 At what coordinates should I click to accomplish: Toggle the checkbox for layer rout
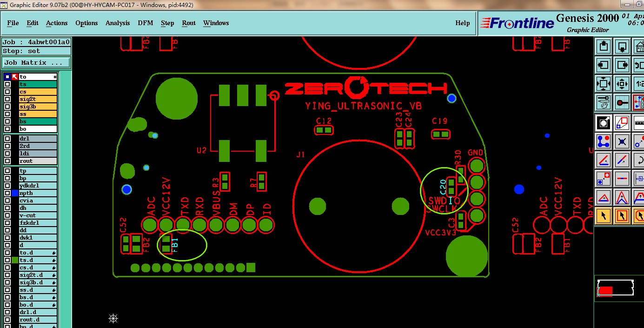[7, 161]
